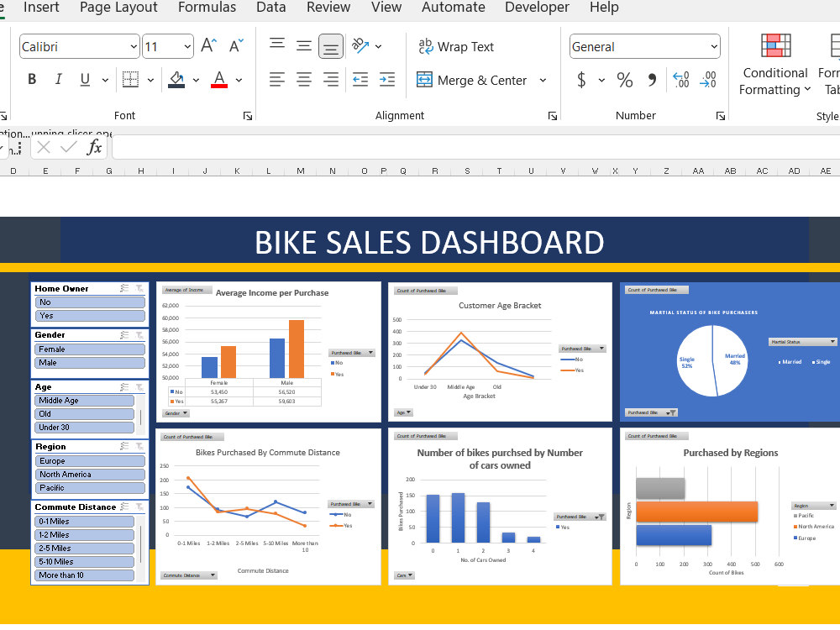Open General number format dropdown
Screen dimensions: 840x630
pos(713,46)
